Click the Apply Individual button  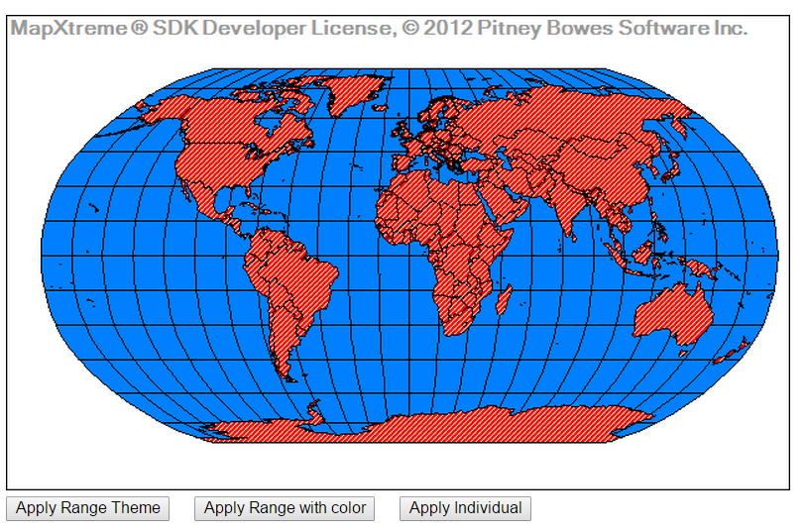coord(465,508)
